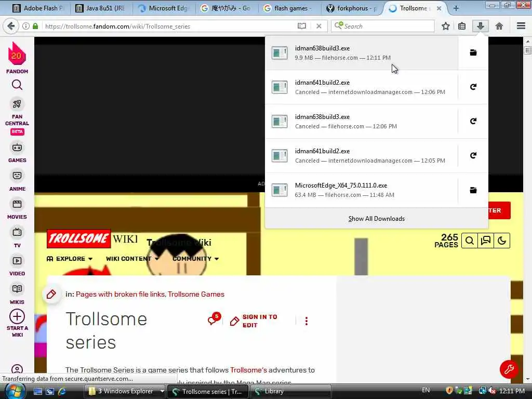Click Sign In To Edit
Viewport: 532px width, 399px height.
pyautogui.click(x=254, y=321)
